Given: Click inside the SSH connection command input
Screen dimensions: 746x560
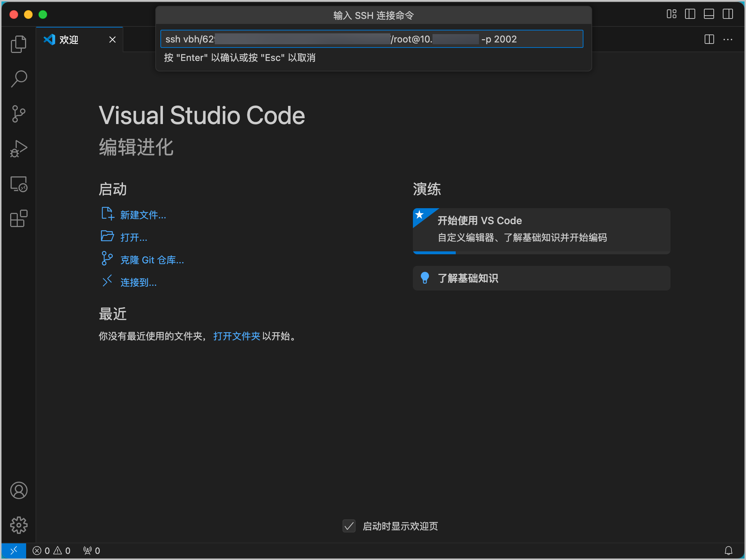Looking at the screenshot, I should pyautogui.click(x=372, y=39).
